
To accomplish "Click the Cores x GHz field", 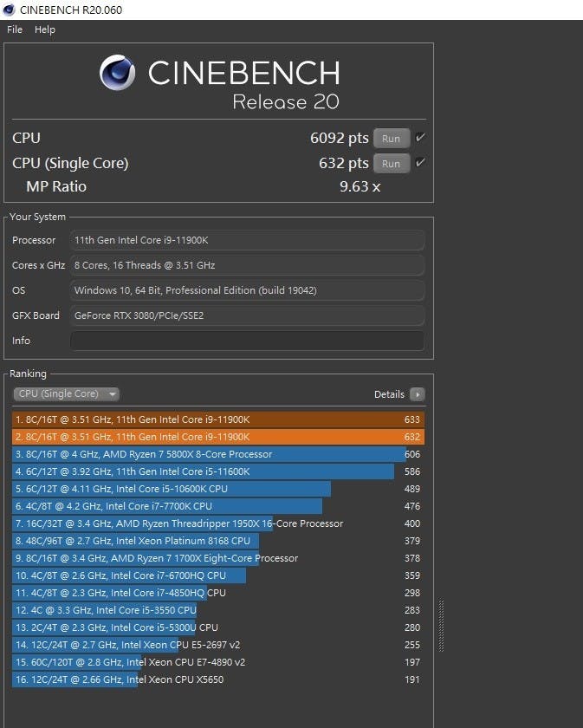I will point(247,265).
